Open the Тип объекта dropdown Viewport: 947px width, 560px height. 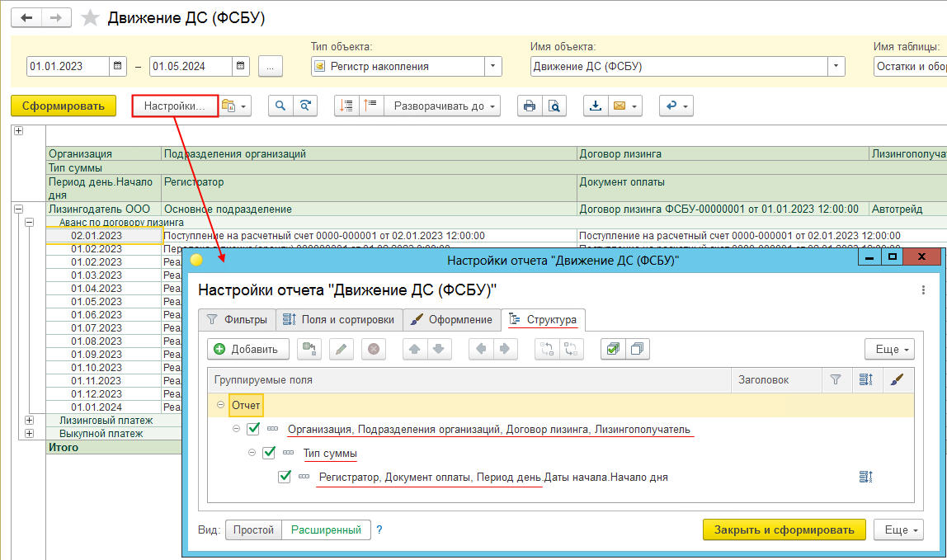pyautogui.click(x=492, y=66)
